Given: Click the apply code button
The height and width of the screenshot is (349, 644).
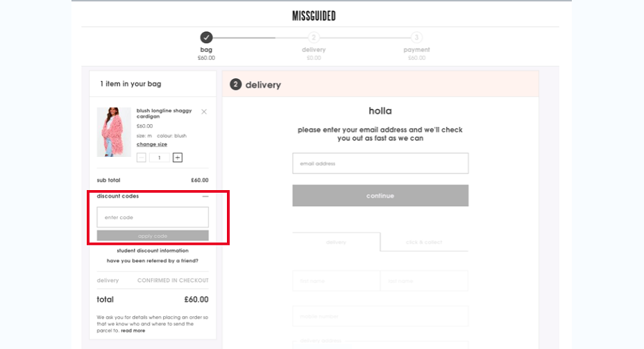Looking at the screenshot, I should point(153,236).
